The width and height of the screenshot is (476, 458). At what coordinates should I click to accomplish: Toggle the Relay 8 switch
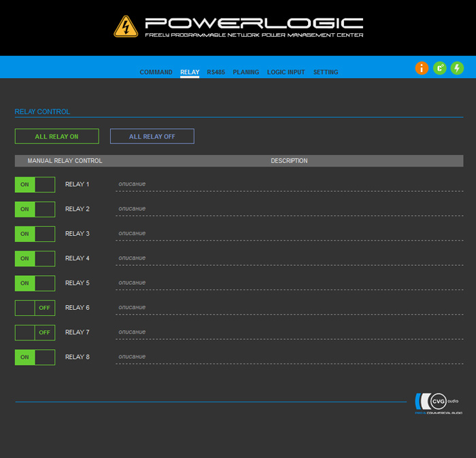35,357
